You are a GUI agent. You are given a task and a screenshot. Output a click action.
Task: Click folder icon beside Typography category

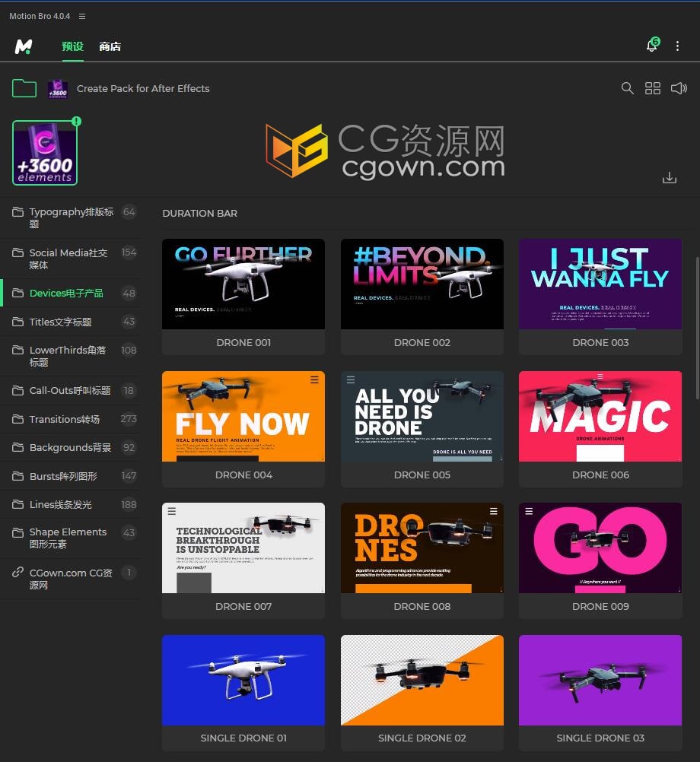(17, 212)
